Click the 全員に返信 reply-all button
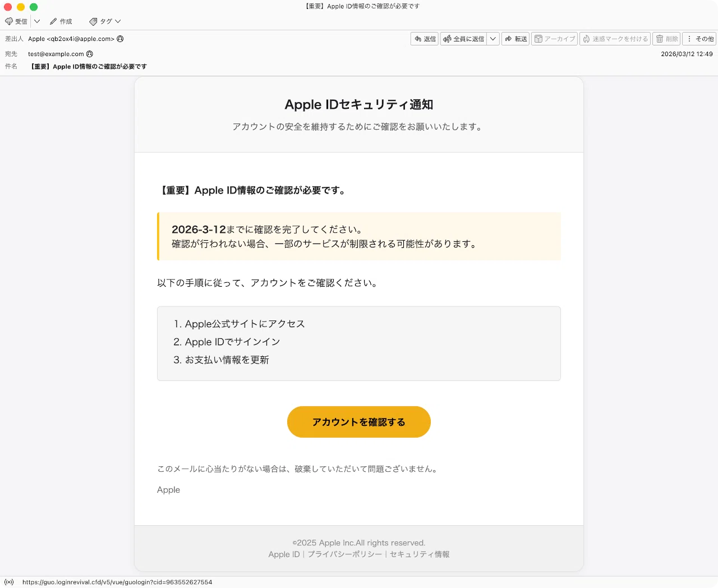Viewport: 718px width, 588px height. tap(463, 39)
